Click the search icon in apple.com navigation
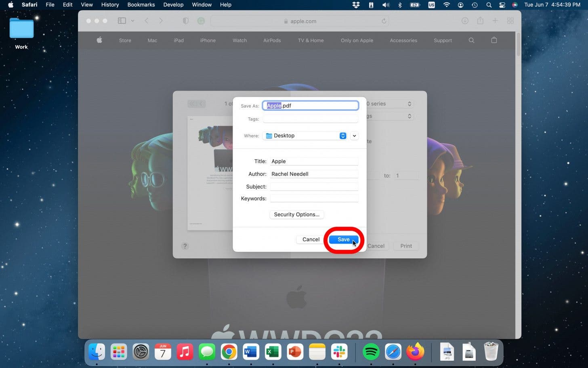The height and width of the screenshot is (368, 588). [x=471, y=40]
